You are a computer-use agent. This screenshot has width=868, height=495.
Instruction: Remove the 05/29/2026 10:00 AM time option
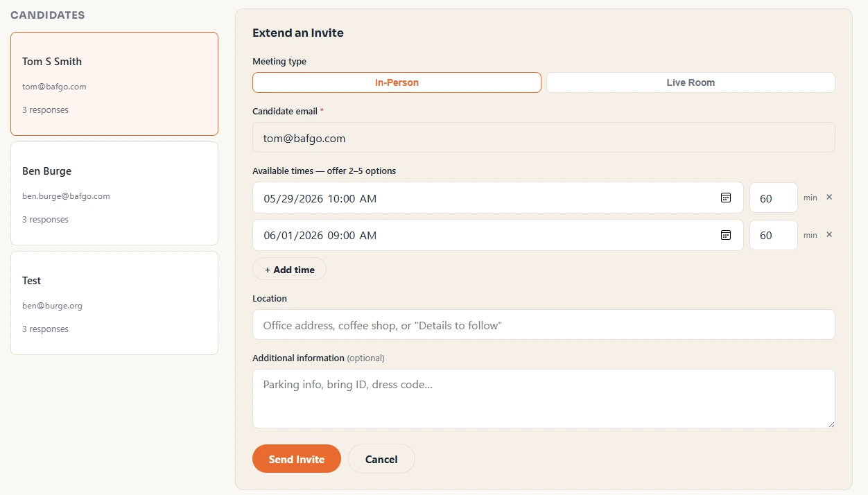829,198
